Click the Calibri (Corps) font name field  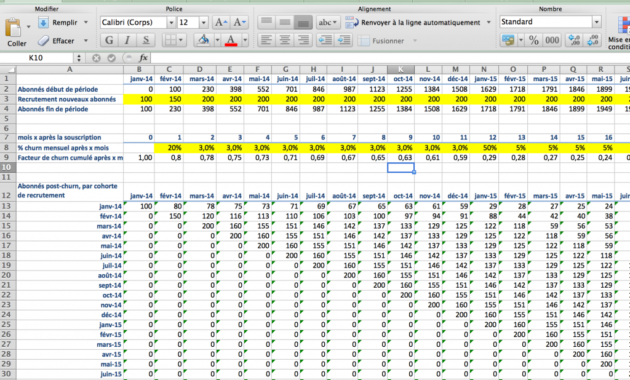click(133, 22)
